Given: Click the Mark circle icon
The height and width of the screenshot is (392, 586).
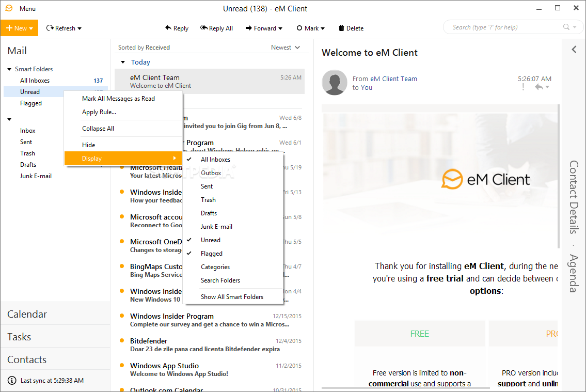Looking at the screenshot, I should point(299,28).
